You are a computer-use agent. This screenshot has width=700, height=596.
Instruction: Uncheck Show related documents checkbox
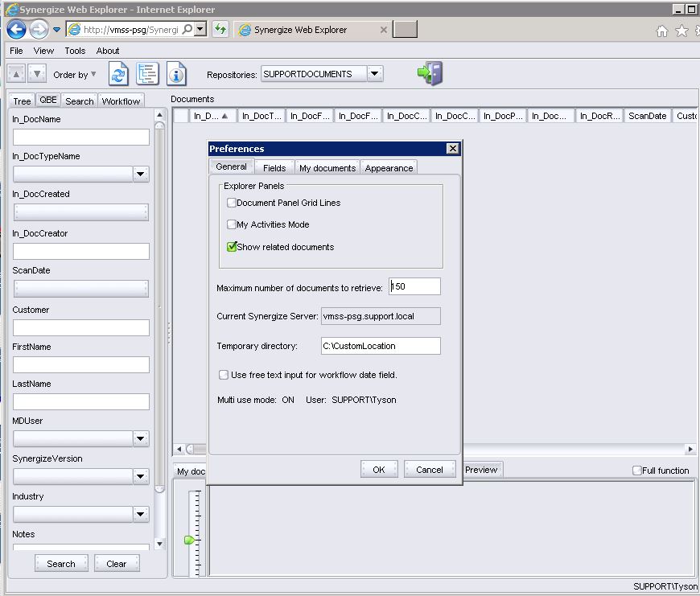pyautogui.click(x=231, y=247)
